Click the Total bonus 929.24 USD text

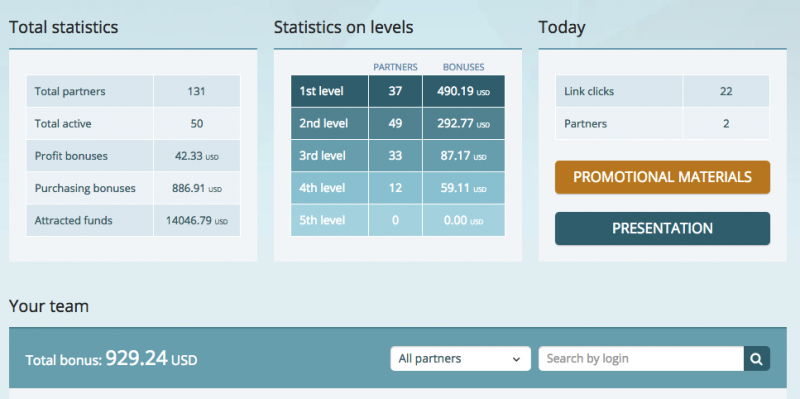click(111, 359)
